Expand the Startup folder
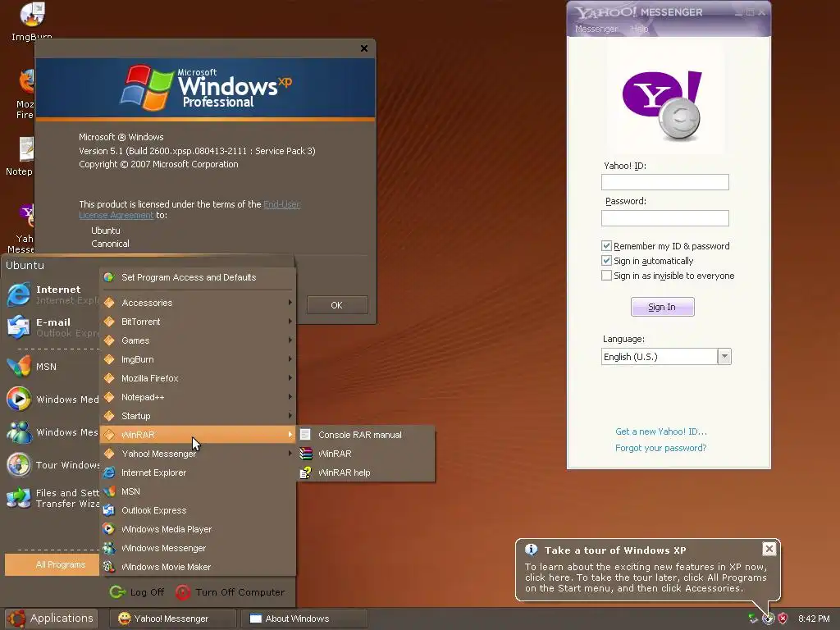Viewport: 840px width, 630px height. [198, 416]
